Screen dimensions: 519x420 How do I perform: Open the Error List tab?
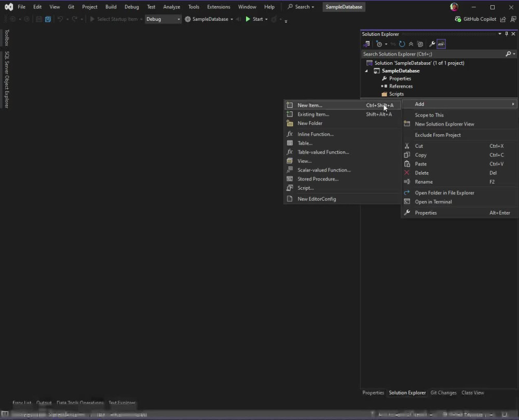pos(22,403)
